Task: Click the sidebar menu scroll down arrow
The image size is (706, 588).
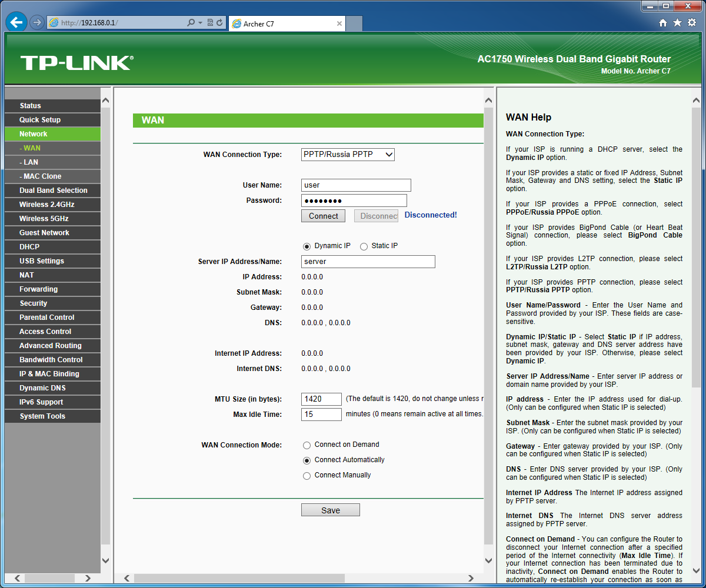Action: pos(106,561)
